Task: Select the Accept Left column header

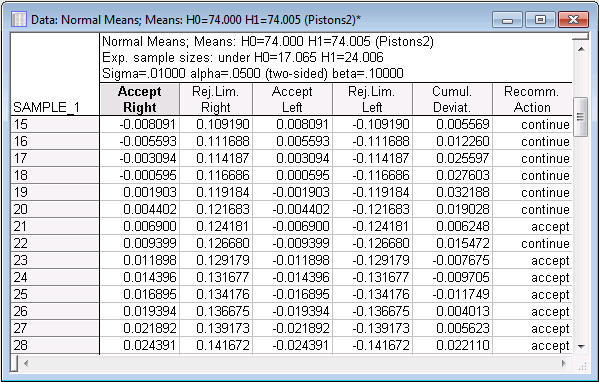Action: point(292,99)
